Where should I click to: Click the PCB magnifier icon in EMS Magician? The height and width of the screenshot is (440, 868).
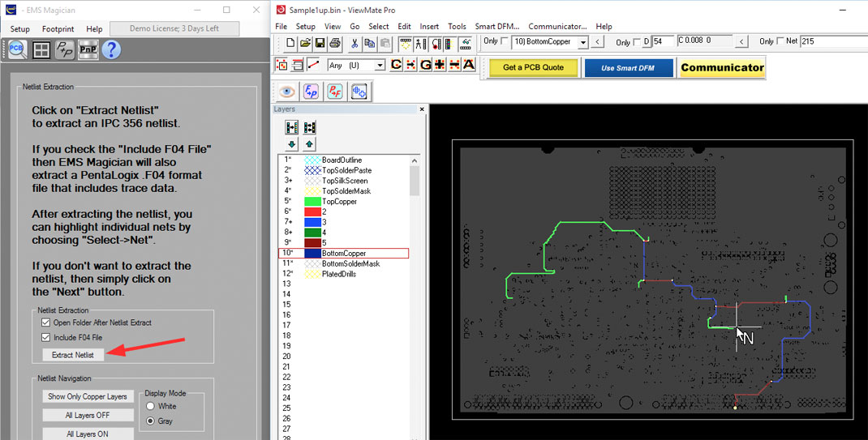(x=17, y=49)
